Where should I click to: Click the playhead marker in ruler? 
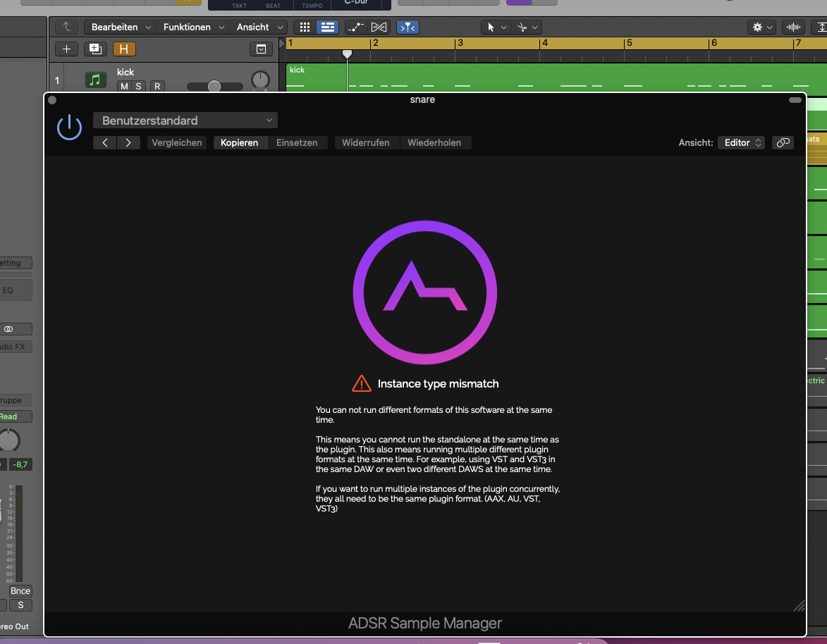coord(347,54)
